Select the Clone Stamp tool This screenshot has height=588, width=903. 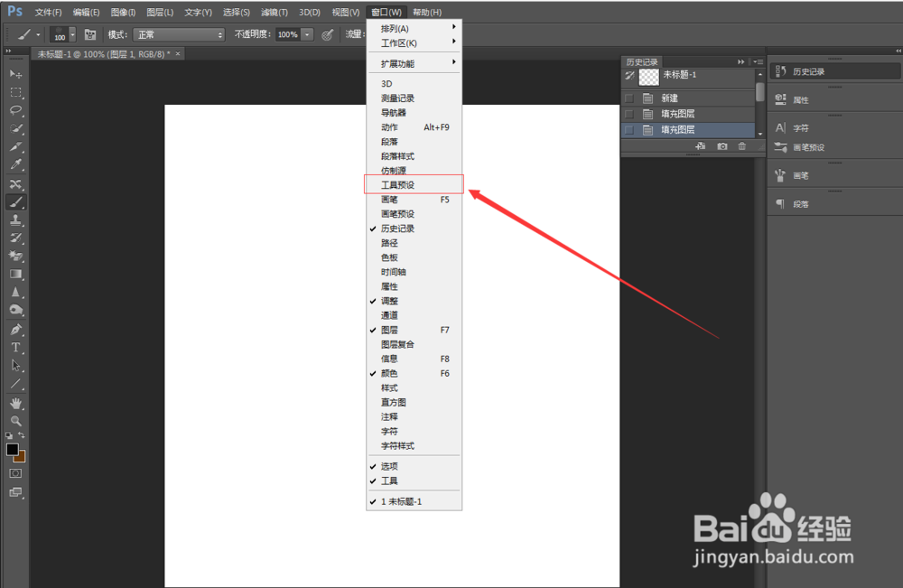15,220
